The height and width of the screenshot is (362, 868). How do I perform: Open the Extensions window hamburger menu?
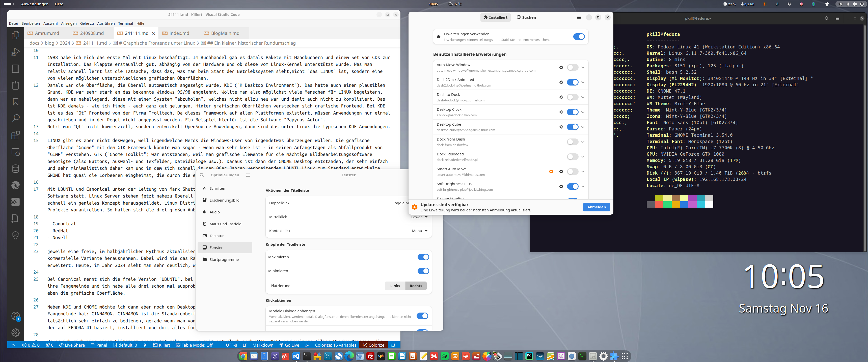(579, 17)
